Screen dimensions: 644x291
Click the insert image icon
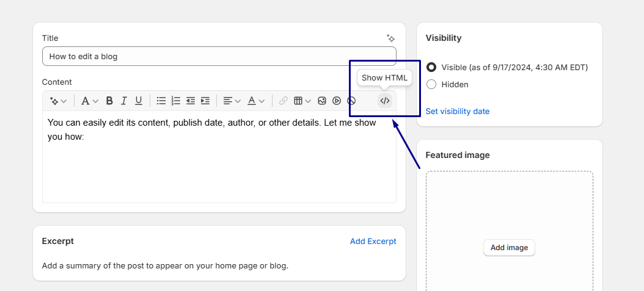[322, 101]
